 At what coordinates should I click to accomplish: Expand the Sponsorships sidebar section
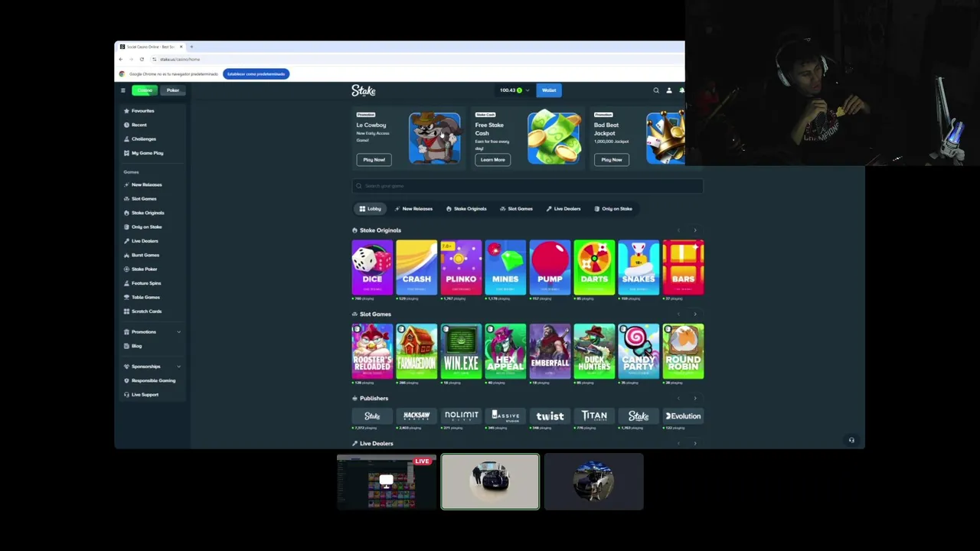coord(152,367)
